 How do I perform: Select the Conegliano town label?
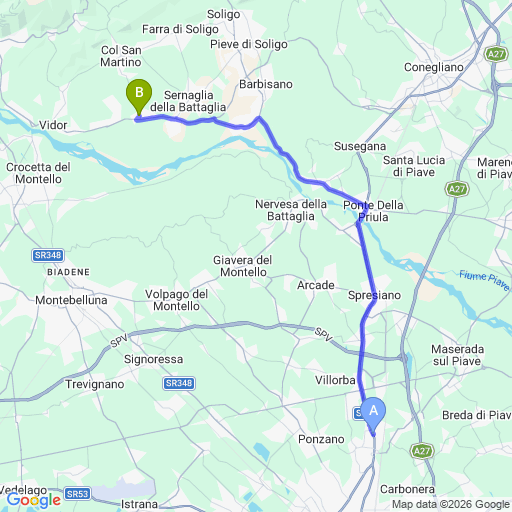[x=434, y=67]
